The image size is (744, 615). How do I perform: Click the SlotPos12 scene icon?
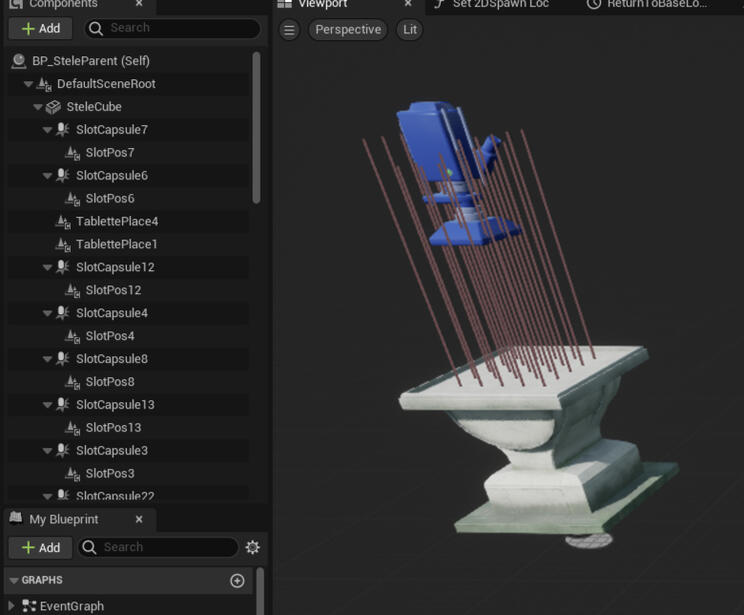point(72,290)
